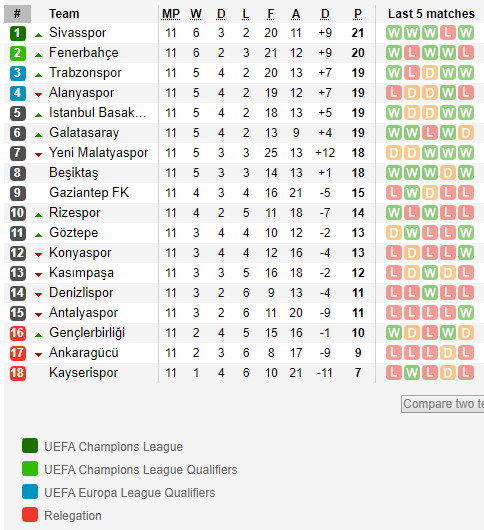Click the # rank column header
Image resolution: width=484 pixels, height=530 pixels.
pyautogui.click(x=18, y=14)
